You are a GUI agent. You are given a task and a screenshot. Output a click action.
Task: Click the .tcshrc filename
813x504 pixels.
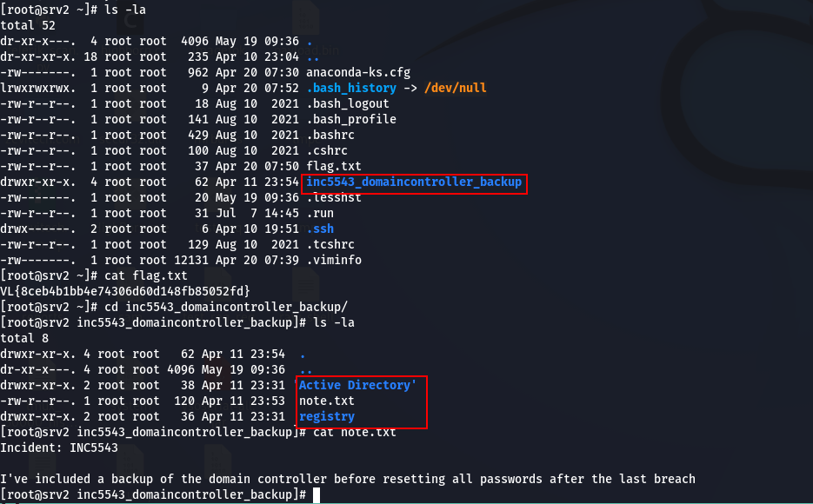[x=330, y=244]
